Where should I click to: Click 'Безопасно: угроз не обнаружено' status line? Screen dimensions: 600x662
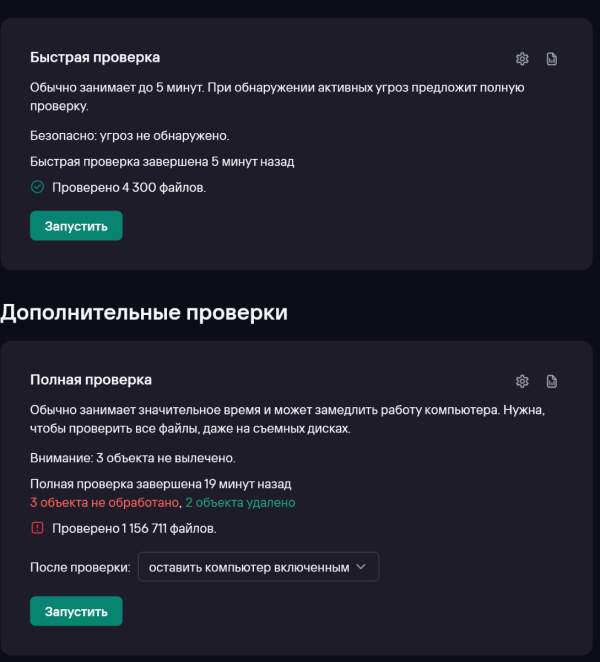(130, 135)
